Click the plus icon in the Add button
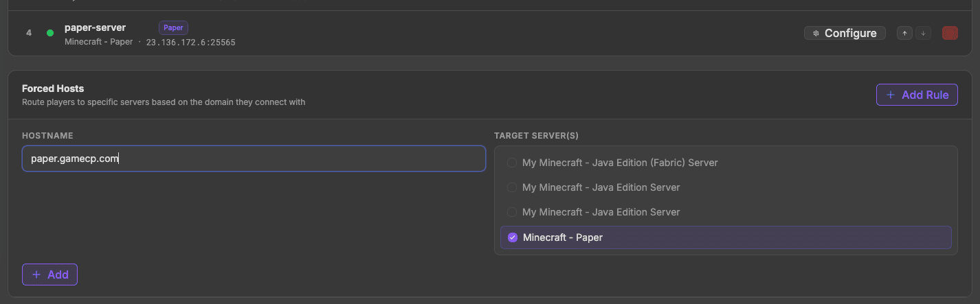The image size is (980, 304). coord(36,274)
